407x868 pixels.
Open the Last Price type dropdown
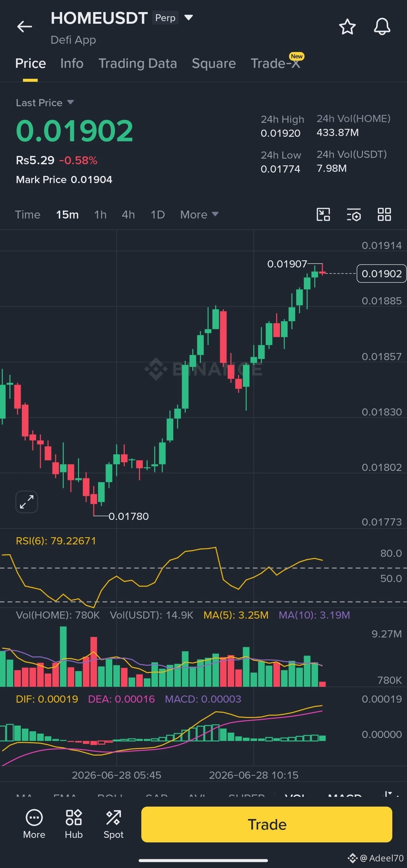click(x=70, y=102)
